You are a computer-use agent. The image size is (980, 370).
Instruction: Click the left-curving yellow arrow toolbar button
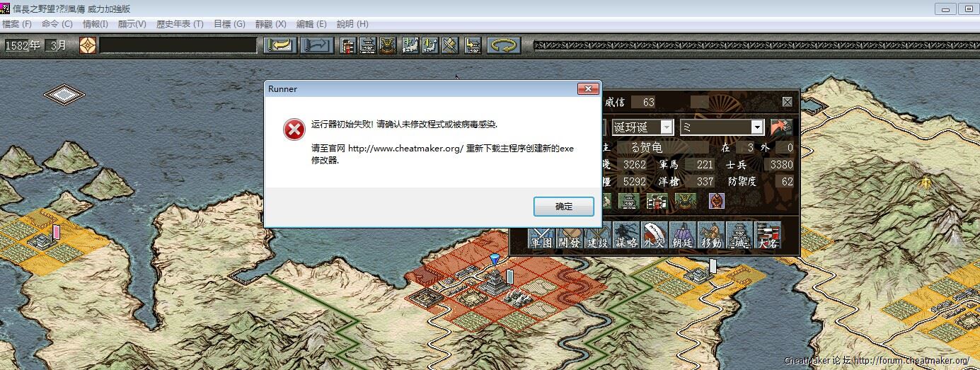pos(280,45)
